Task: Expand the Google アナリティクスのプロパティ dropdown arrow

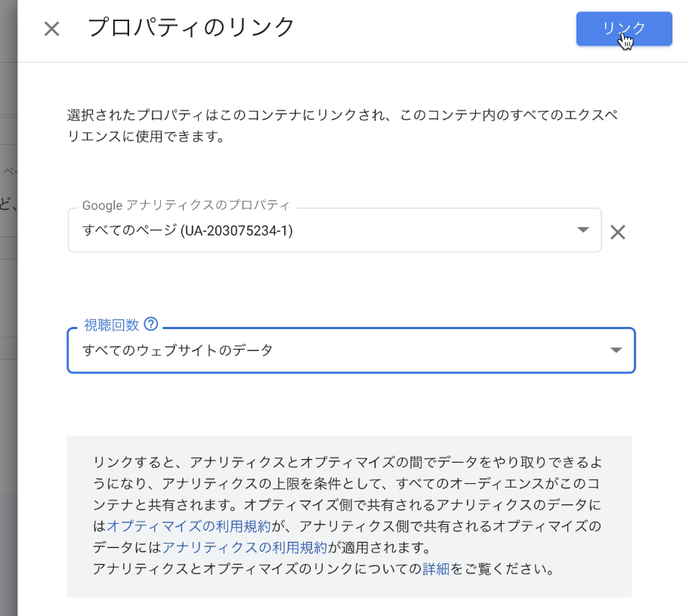Action: pyautogui.click(x=583, y=229)
